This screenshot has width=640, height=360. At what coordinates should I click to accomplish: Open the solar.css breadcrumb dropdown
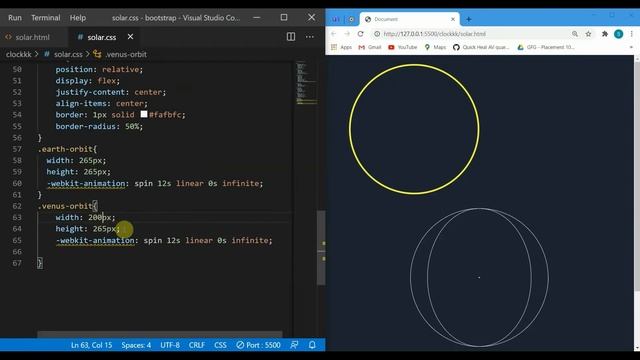[x=68, y=54]
